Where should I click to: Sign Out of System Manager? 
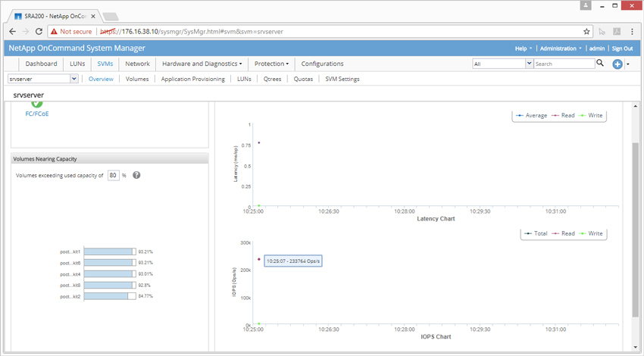point(622,48)
